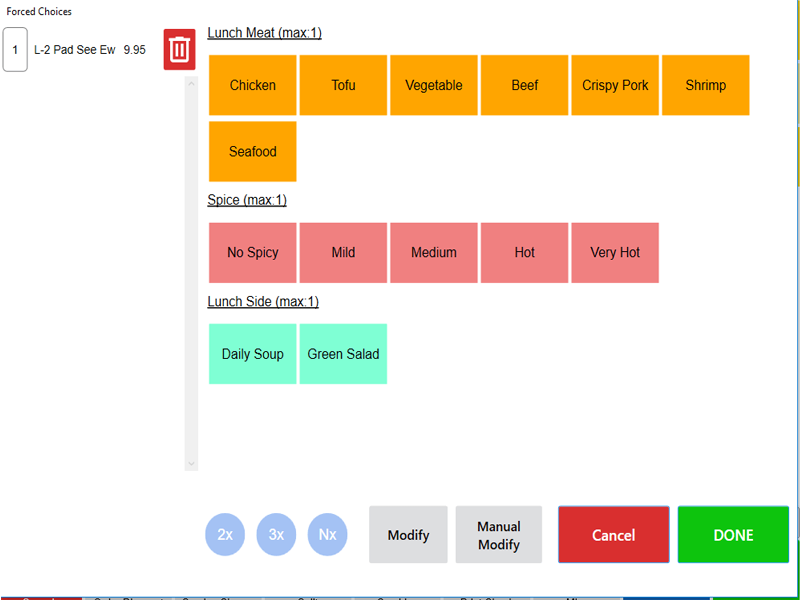This screenshot has height=600, width=800.
Task: Tap the Nx custom multiplier
Action: pyautogui.click(x=327, y=534)
